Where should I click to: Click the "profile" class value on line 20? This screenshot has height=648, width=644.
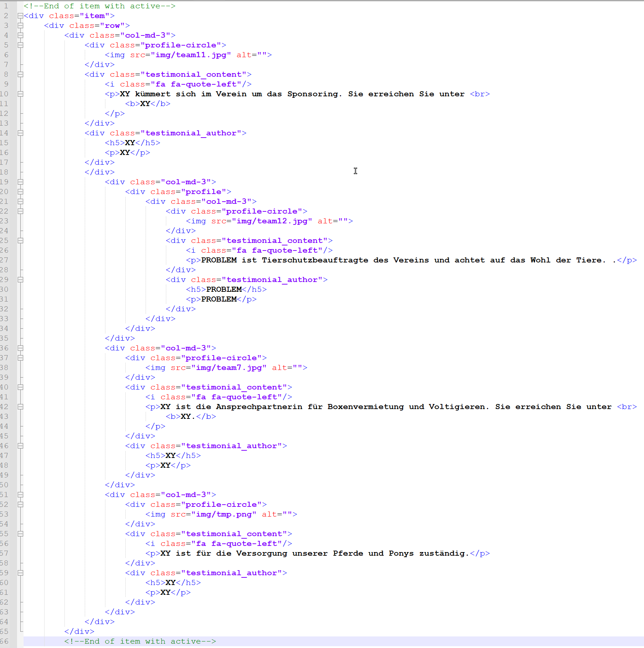pyautogui.click(x=204, y=192)
